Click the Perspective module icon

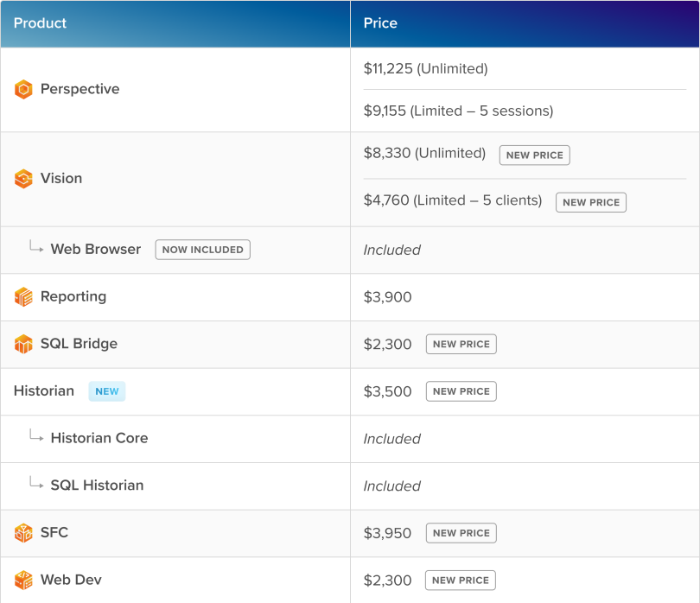[x=23, y=89]
